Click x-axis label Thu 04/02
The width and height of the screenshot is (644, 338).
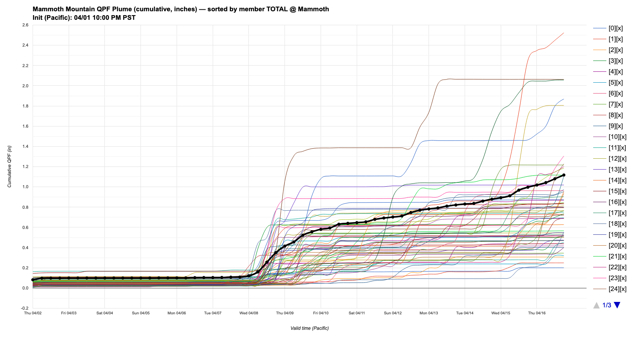(33, 313)
